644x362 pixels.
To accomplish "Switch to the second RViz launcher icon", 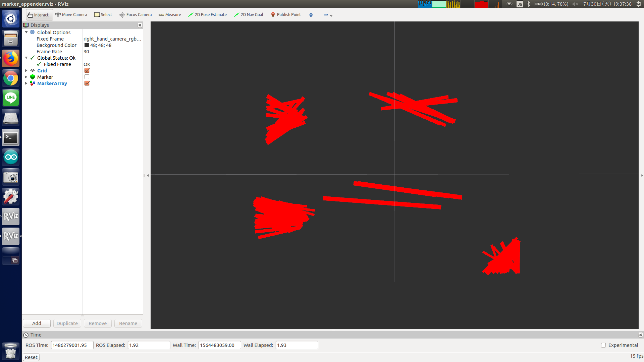I will (x=11, y=236).
